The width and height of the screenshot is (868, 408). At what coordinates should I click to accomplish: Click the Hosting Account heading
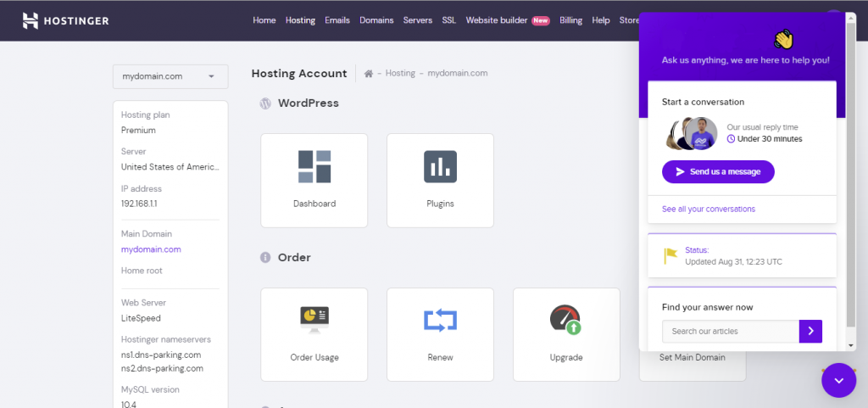click(x=299, y=73)
